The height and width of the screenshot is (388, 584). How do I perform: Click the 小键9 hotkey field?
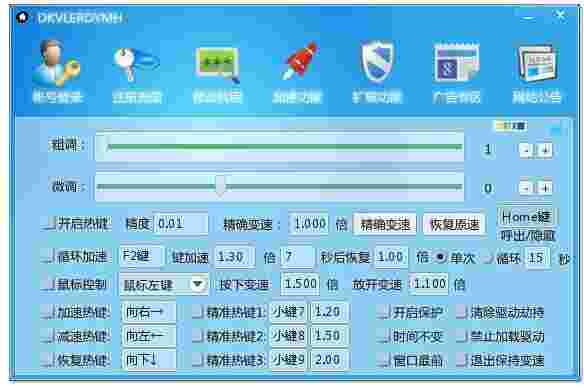point(288,360)
